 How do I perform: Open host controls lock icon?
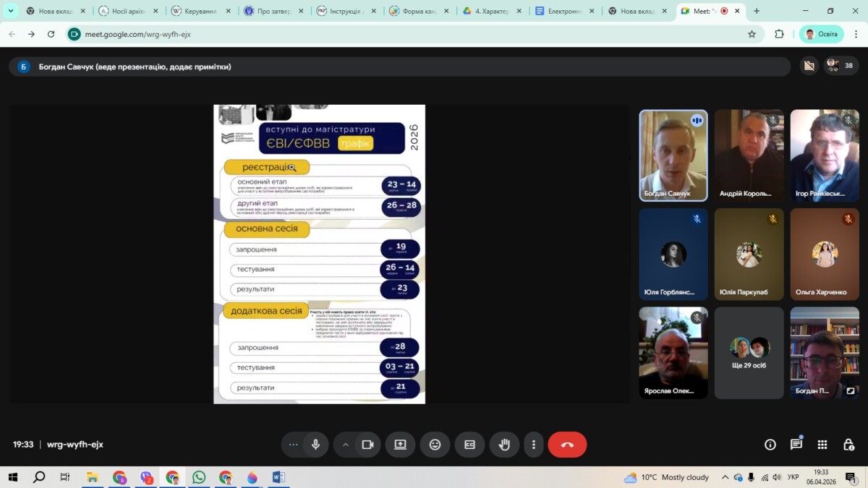coord(848,445)
